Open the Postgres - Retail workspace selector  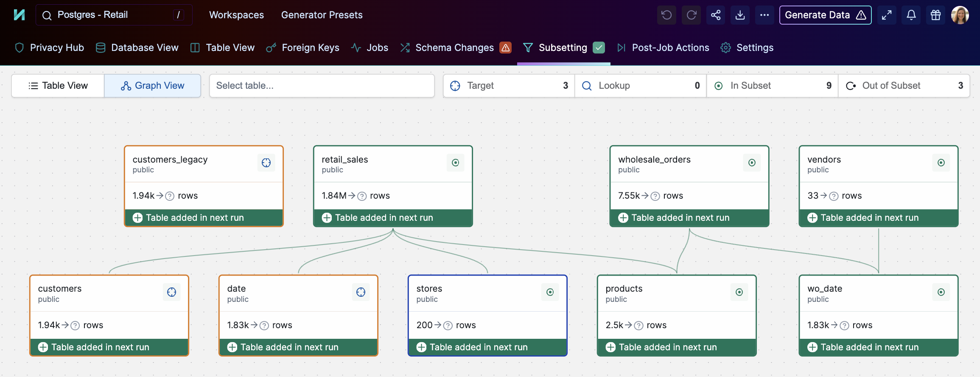pyautogui.click(x=114, y=15)
